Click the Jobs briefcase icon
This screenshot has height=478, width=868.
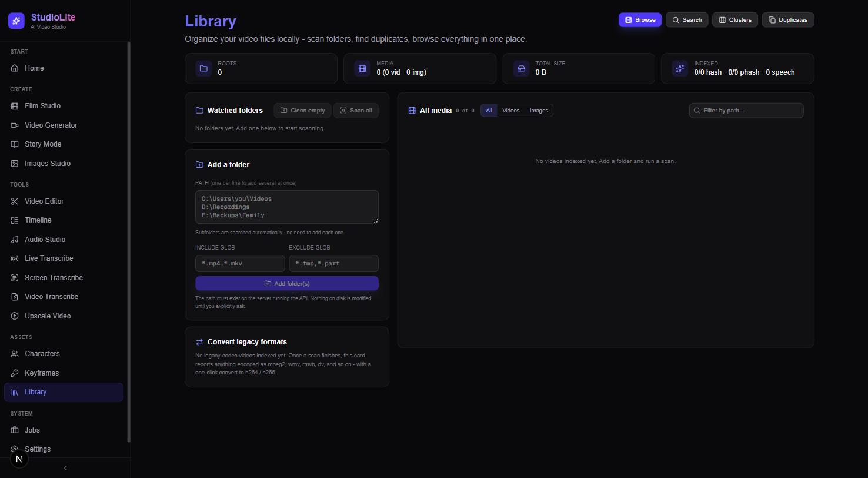point(15,430)
